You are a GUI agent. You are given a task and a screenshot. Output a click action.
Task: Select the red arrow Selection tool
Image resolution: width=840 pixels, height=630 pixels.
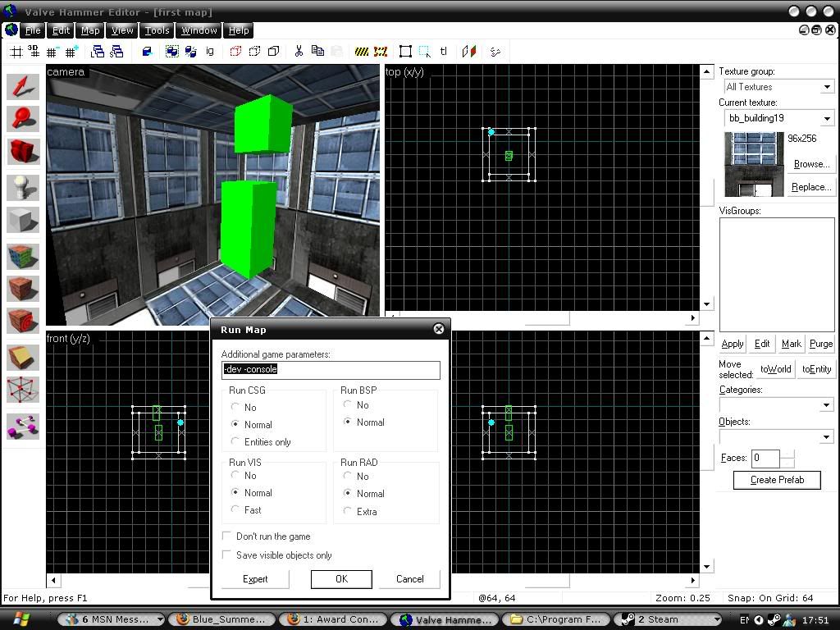(23, 87)
